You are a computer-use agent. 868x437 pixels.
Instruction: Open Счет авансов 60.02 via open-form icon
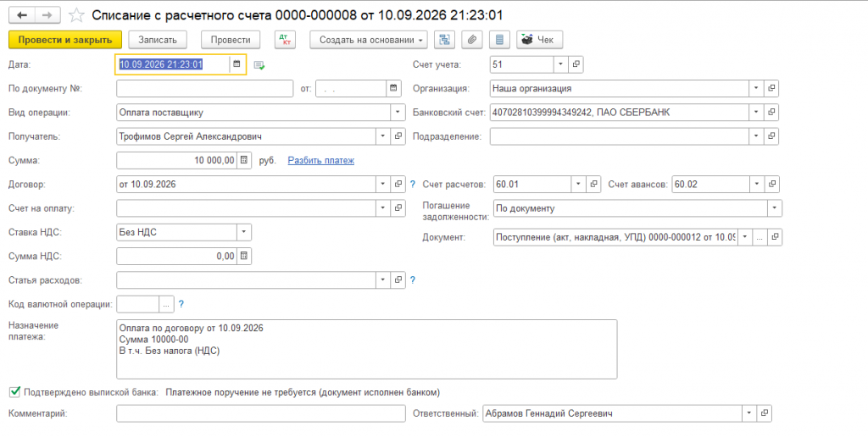(x=771, y=185)
